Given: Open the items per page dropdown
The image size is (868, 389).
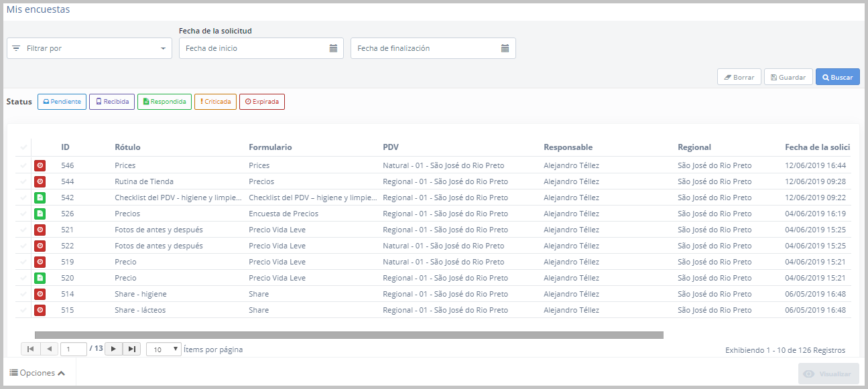Looking at the screenshot, I should (164, 349).
